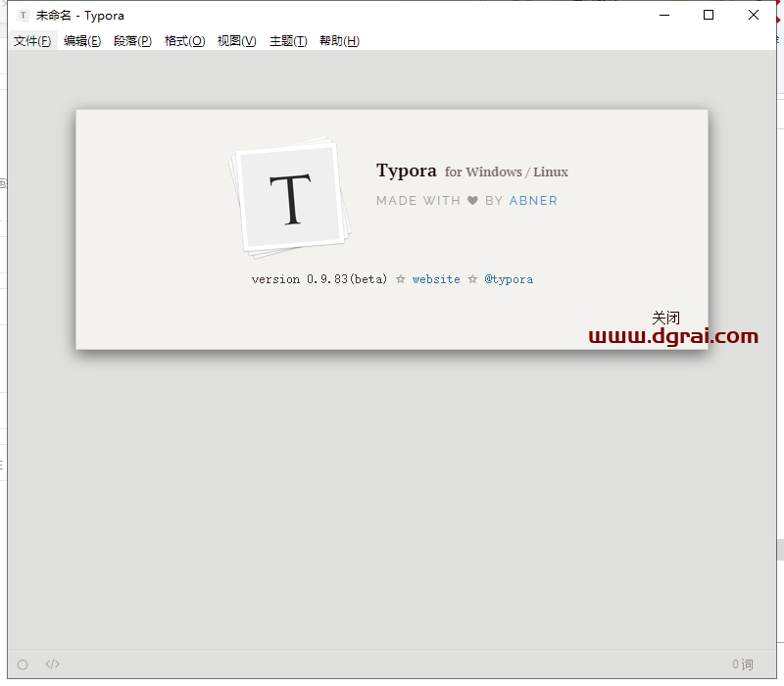This screenshot has height=686, width=784.
Task: Open the 文件 menu
Action: (x=32, y=41)
